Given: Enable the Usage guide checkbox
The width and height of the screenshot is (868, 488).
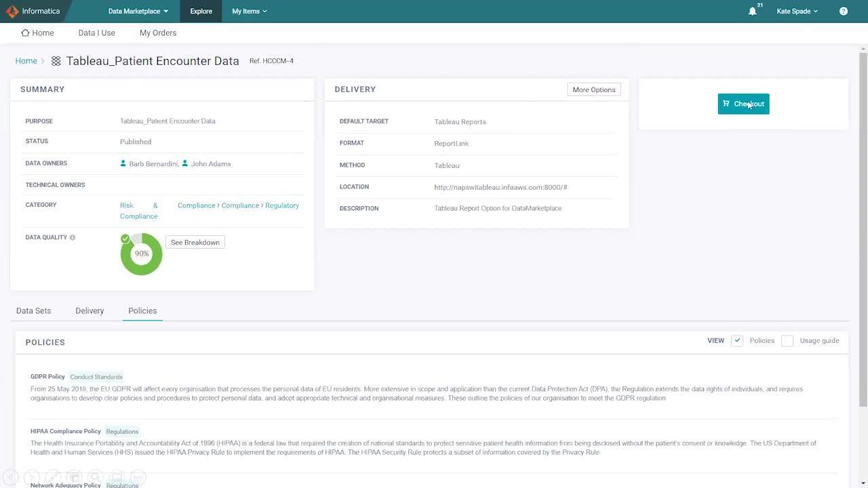Looking at the screenshot, I should point(787,341).
